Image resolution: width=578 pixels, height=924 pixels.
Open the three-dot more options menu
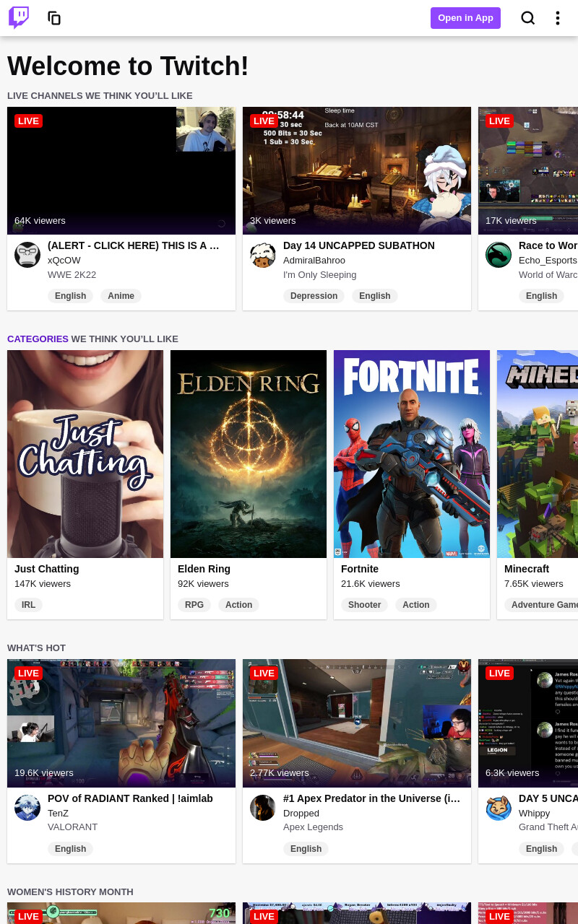[x=557, y=18]
